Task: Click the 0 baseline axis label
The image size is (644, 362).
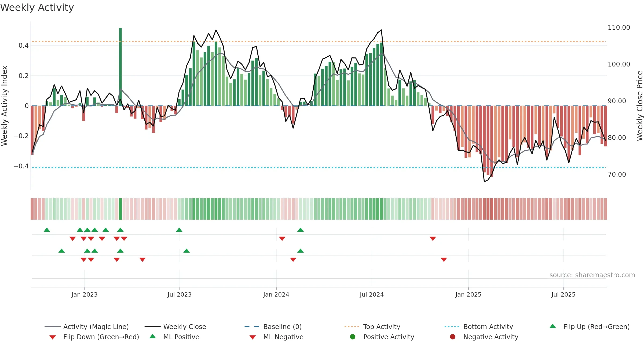Action: click(x=27, y=106)
